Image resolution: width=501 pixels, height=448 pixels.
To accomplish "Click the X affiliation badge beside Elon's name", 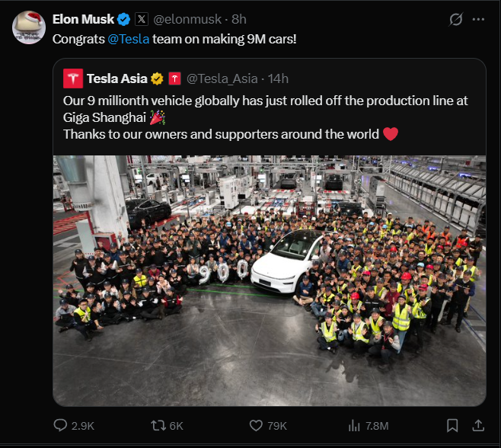I will tap(142, 19).
